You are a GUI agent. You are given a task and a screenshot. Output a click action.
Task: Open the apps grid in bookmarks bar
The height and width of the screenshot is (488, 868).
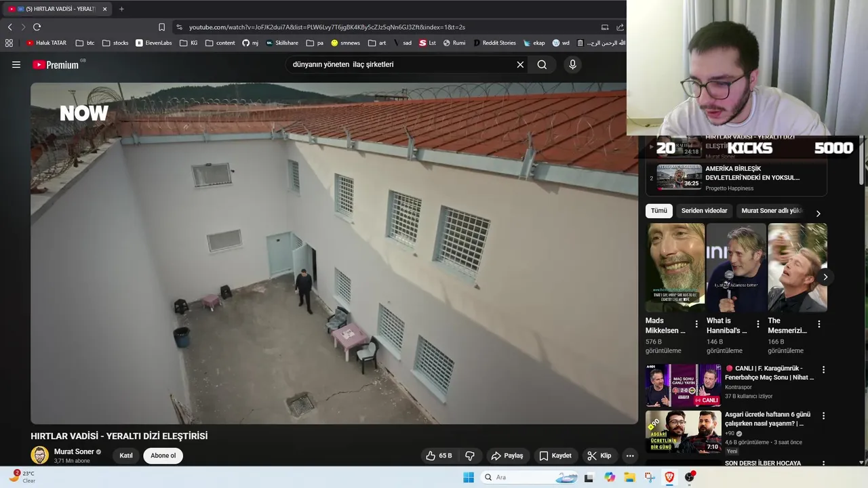[x=9, y=43]
